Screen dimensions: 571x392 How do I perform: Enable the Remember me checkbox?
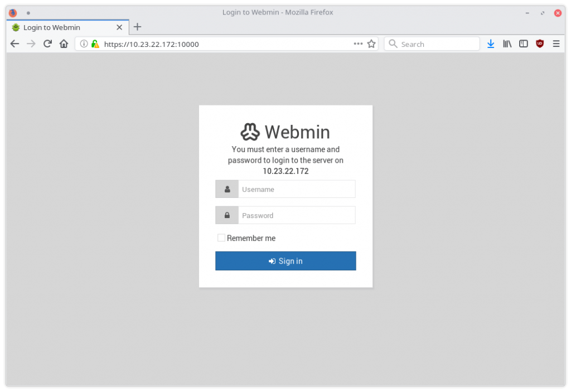pos(221,238)
